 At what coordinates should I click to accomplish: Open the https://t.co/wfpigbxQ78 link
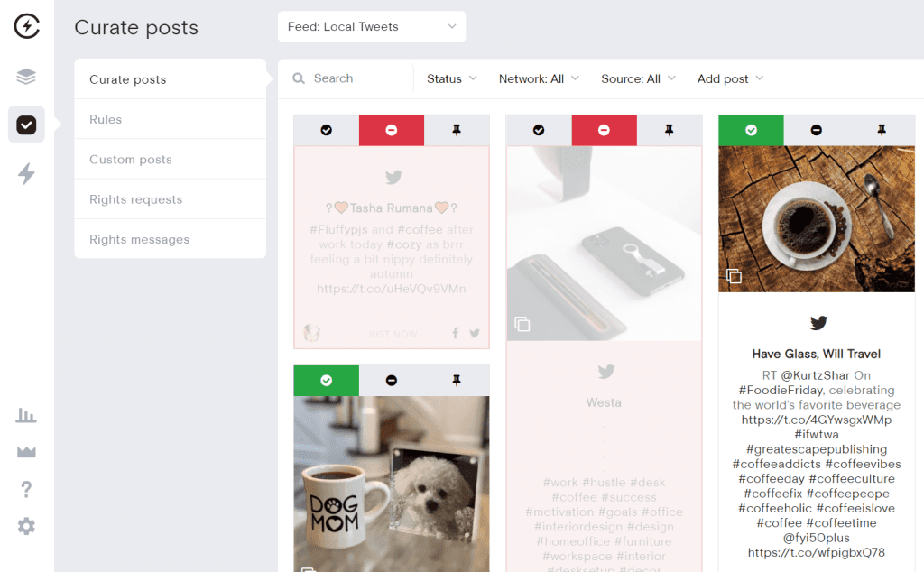816,551
